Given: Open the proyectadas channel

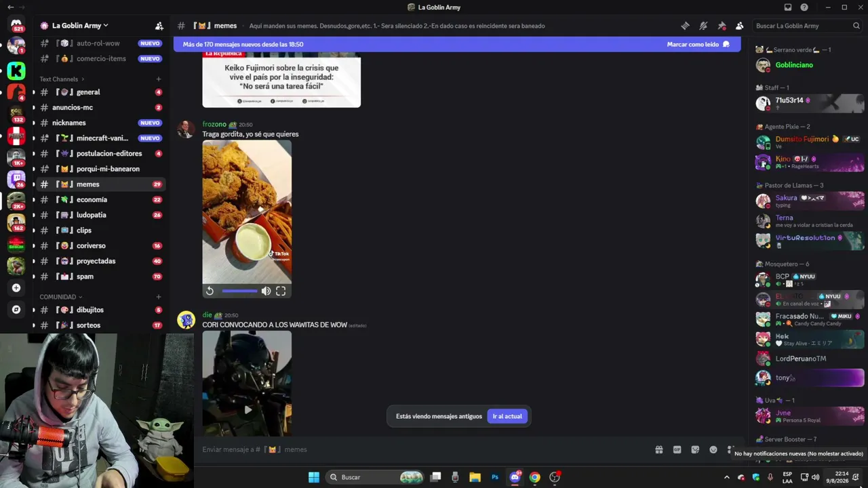Looking at the screenshot, I should pyautogui.click(x=100, y=261).
